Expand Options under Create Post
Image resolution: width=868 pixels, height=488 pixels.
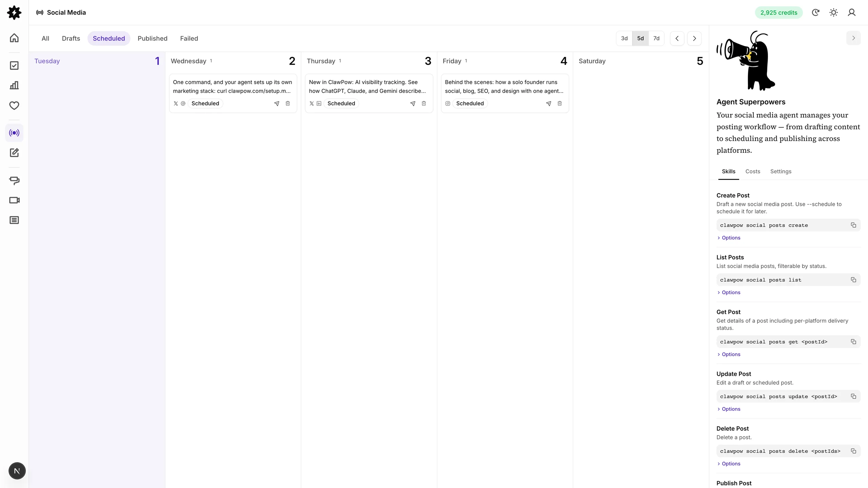[729, 238]
